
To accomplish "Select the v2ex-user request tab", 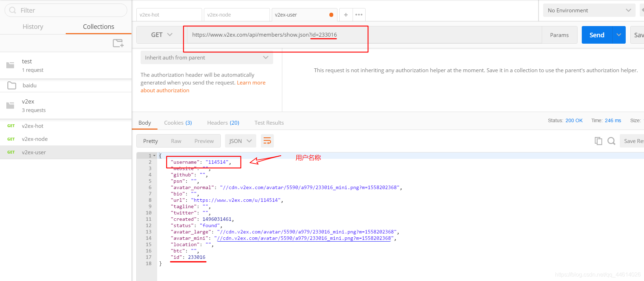I will [304, 15].
